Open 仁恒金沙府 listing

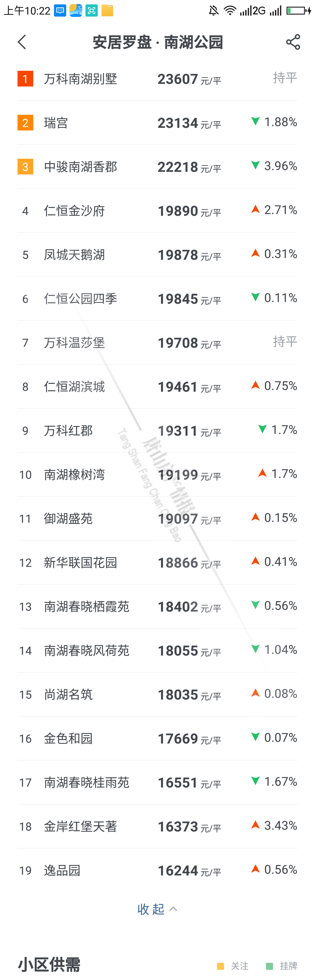pyautogui.click(x=74, y=211)
